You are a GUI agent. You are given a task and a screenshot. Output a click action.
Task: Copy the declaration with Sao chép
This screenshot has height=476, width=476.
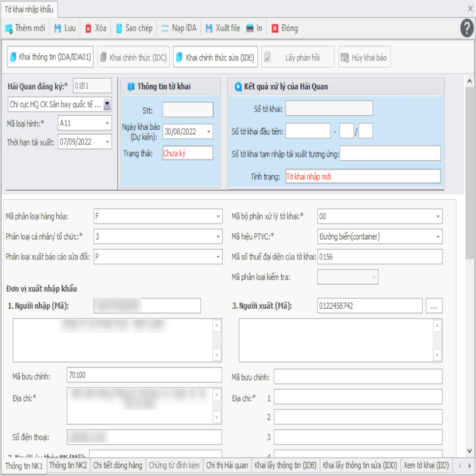(119, 28)
